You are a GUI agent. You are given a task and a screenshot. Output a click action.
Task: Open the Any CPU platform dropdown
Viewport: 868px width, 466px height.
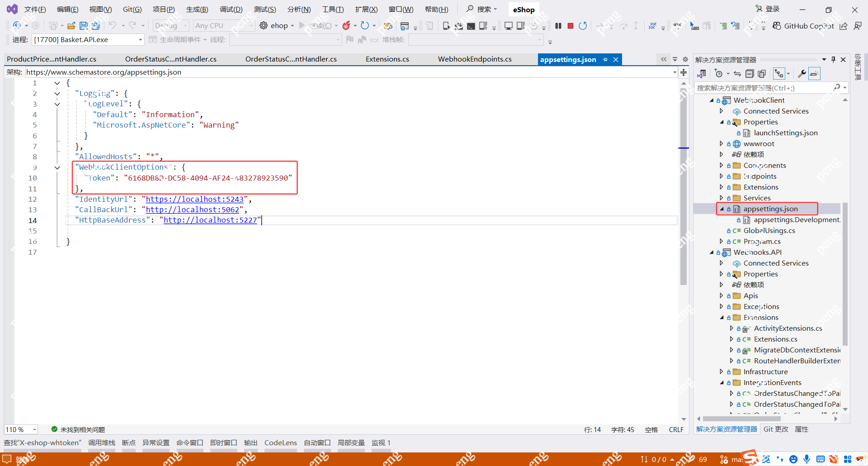pyautogui.click(x=224, y=26)
